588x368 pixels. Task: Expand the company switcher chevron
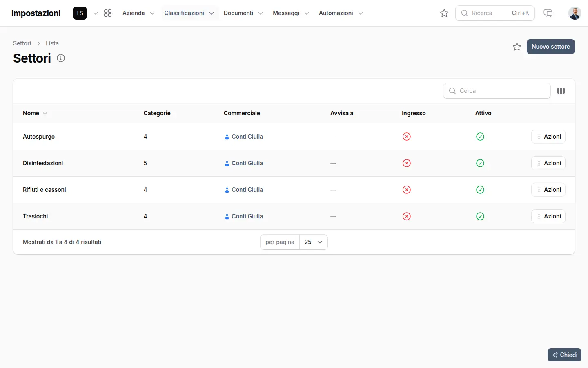coord(96,13)
